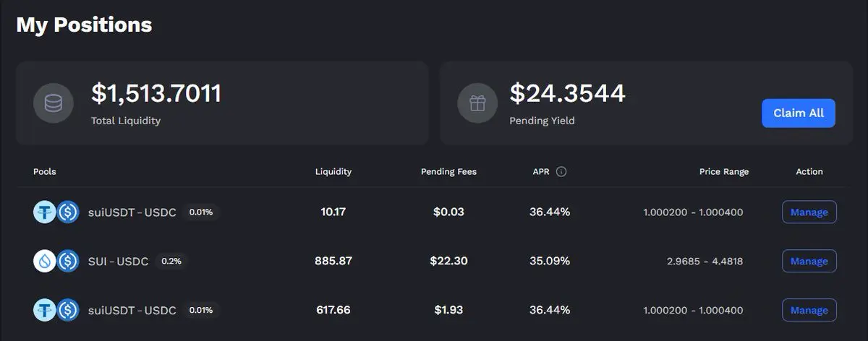Click USDC icon in the 617.66 liquidity row
The width and height of the screenshot is (868, 341).
pyautogui.click(x=68, y=310)
